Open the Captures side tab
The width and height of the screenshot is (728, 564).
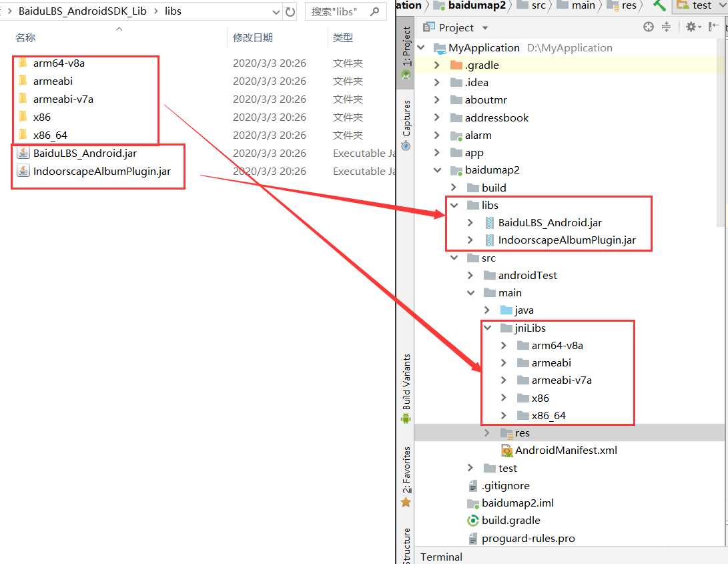[x=406, y=125]
